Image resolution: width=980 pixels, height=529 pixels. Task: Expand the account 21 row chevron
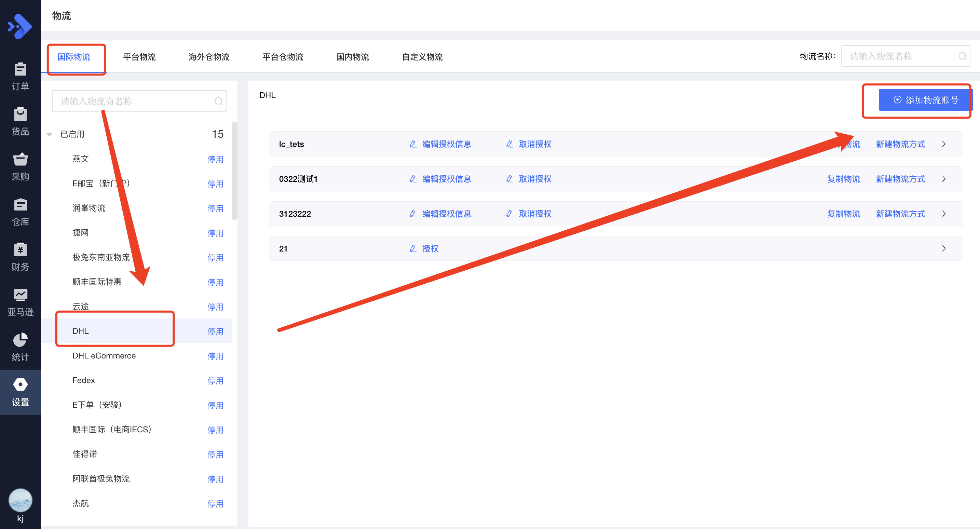click(943, 248)
